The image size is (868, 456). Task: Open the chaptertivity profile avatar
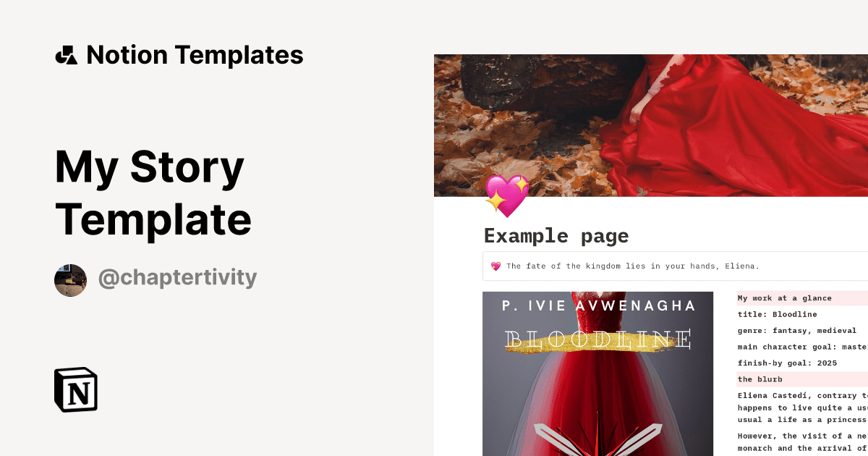70,280
